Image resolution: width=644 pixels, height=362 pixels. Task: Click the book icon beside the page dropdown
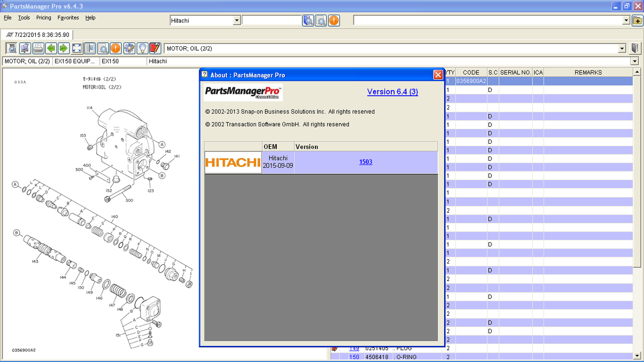pos(635,48)
